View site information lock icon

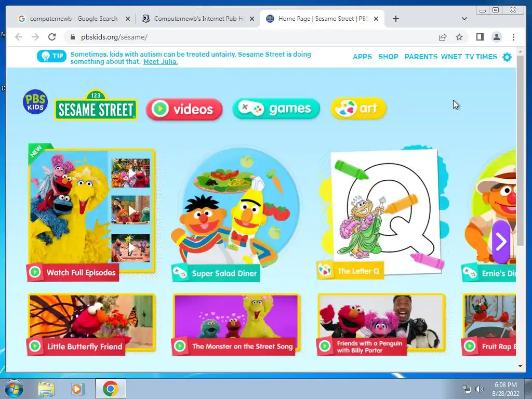tap(72, 37)
